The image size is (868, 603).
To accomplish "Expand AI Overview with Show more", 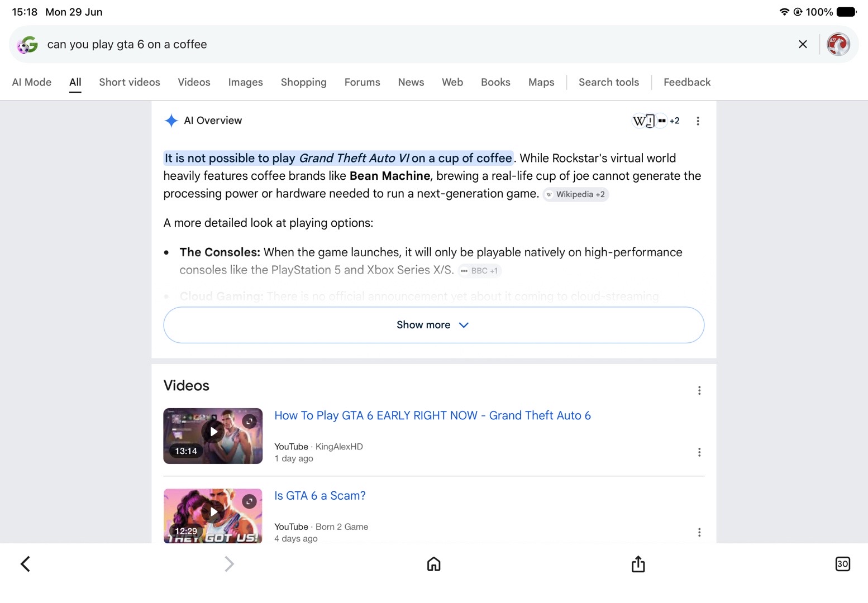I will click(433, 325).
